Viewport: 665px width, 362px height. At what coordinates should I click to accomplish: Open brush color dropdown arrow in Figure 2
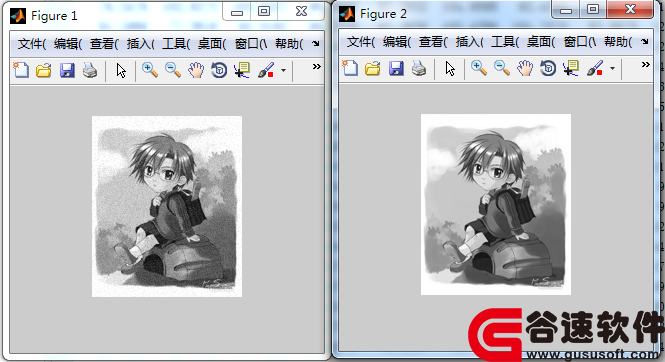pyautogui.click(x=612, y=68)
